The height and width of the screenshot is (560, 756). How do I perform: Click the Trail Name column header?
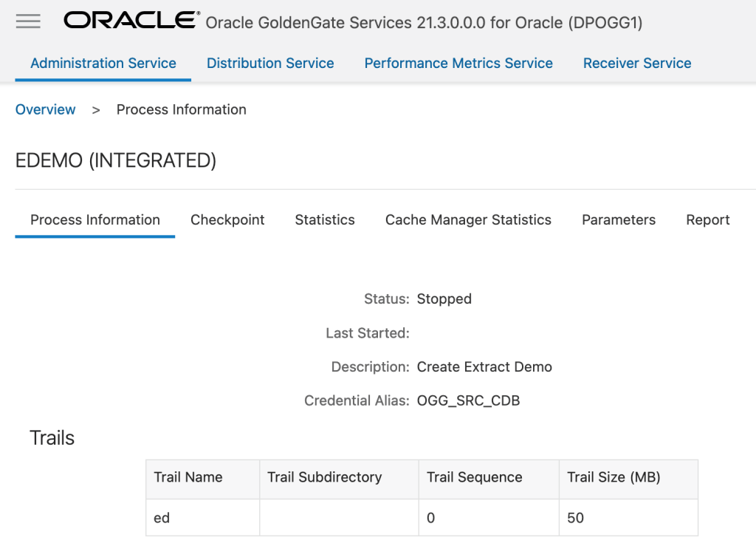pos(188,477)
